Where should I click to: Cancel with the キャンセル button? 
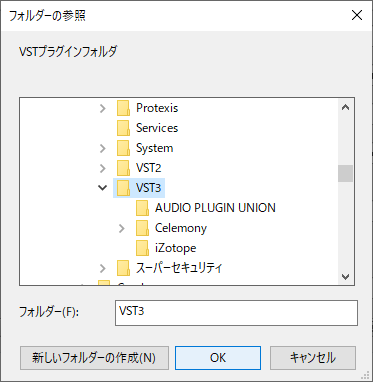coord(313,358)
